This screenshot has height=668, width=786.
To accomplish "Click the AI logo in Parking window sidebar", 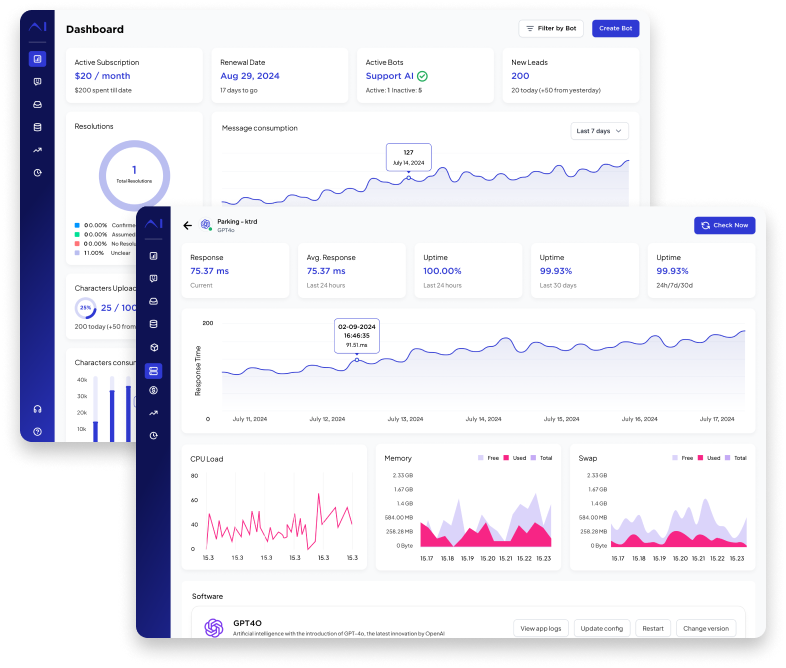I will (x=153, y=224).
